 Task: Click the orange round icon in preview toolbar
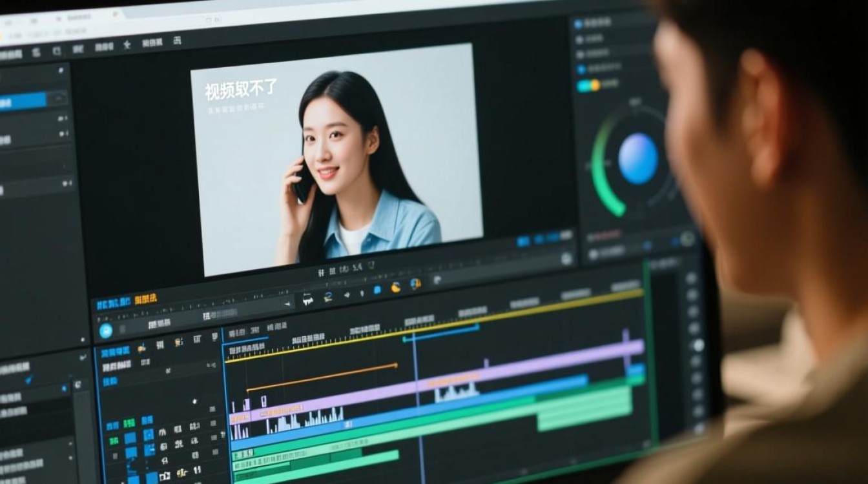pyautogui.click(x=396, y=287)
